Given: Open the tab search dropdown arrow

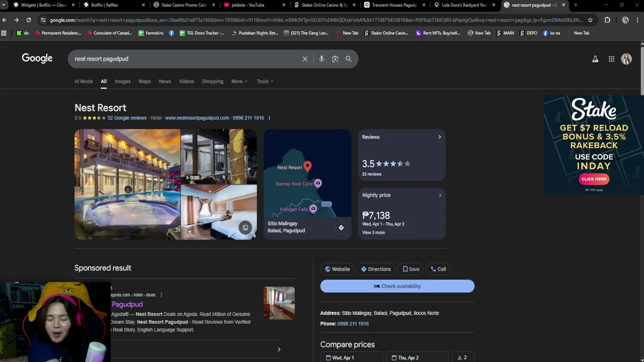Looking at the screenshot, I should click(x=4, y=5).
